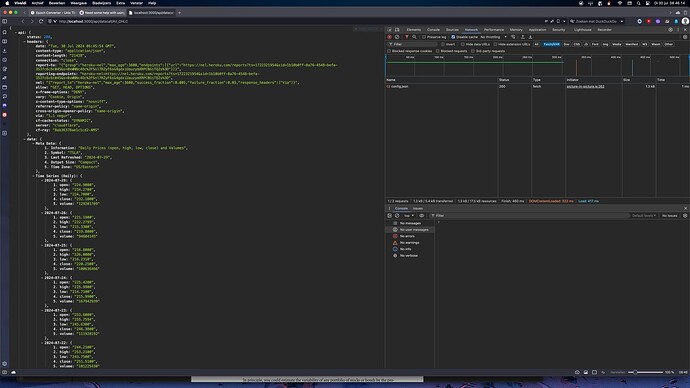Image resolution: width=690 pixels, height=388 pixels.
Task: Collapse the 2024-07-26 time series node
Action: (43, 213)
